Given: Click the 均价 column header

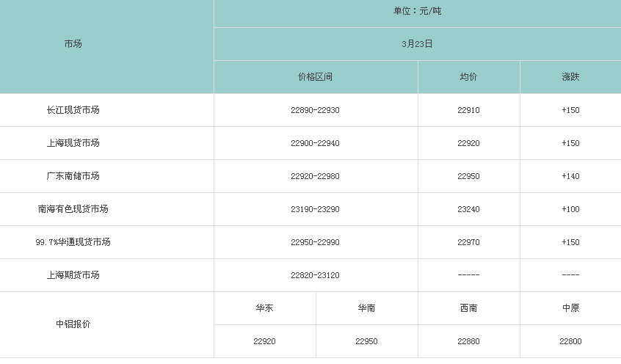Looking at the screenshot, I should tap(468, 77).
